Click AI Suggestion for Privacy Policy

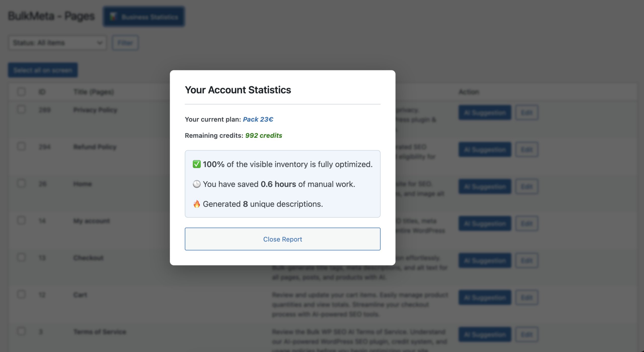coord(485,112)
